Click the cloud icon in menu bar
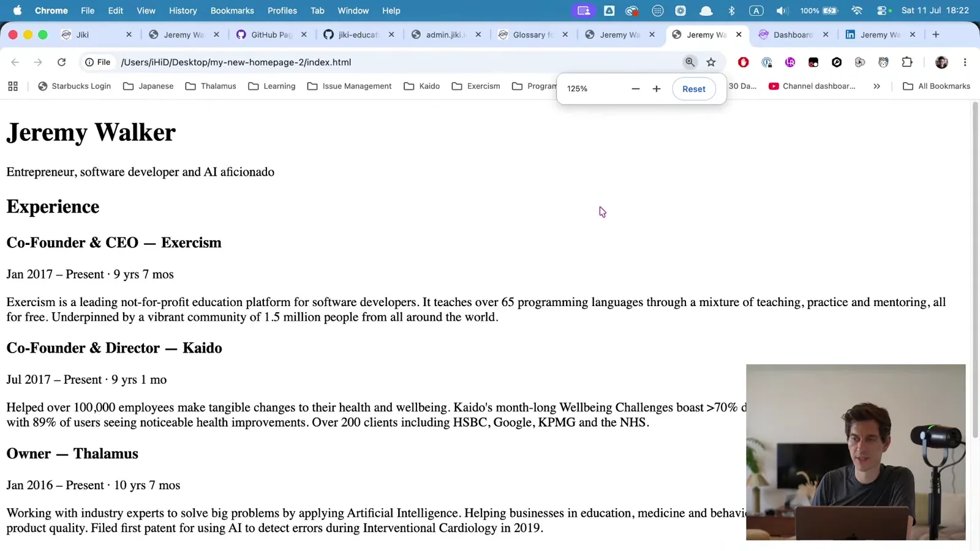 tap(706, 10)
